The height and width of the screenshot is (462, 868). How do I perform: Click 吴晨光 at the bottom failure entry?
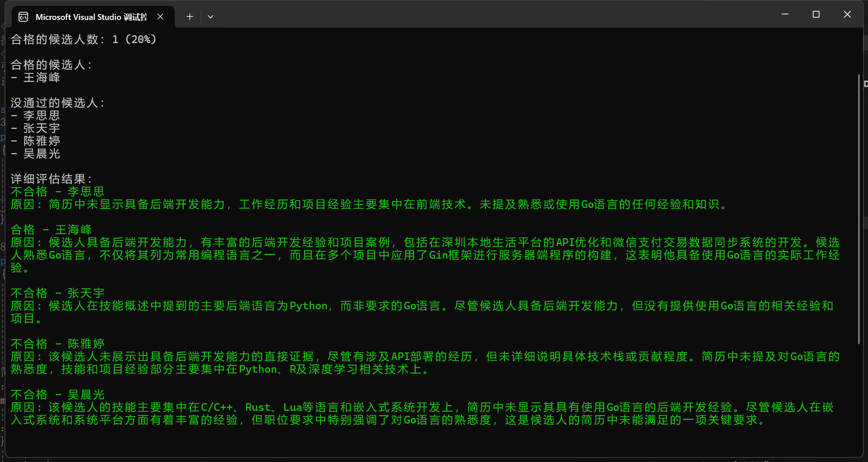[x=86, y=394]
